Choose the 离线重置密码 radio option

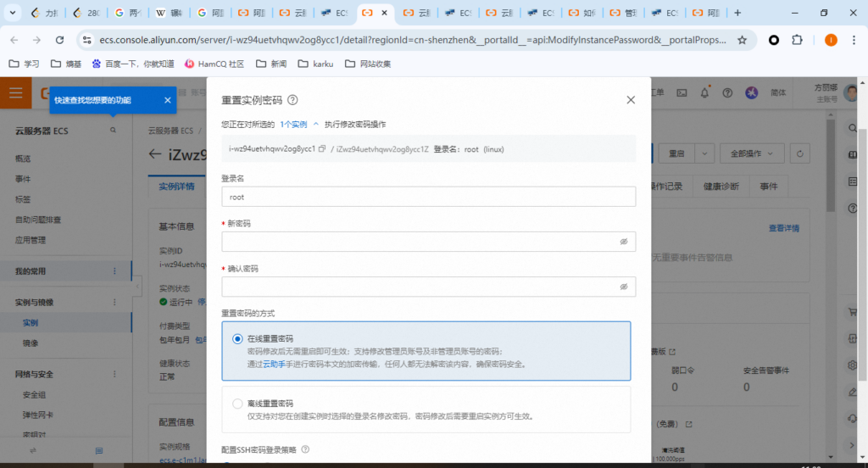(237, 404)
